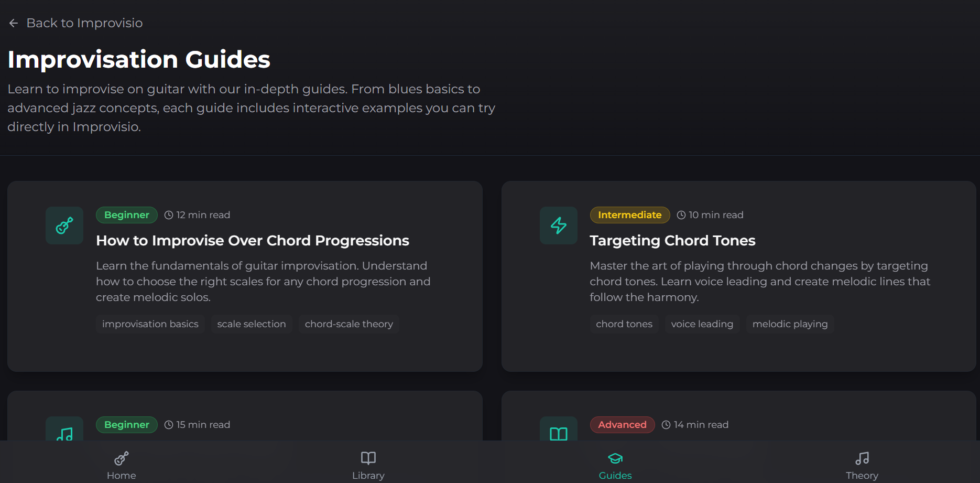Viewport: 980px width, 483px height.
Task: Switch to the Library tab
Action: coord(368,465)
